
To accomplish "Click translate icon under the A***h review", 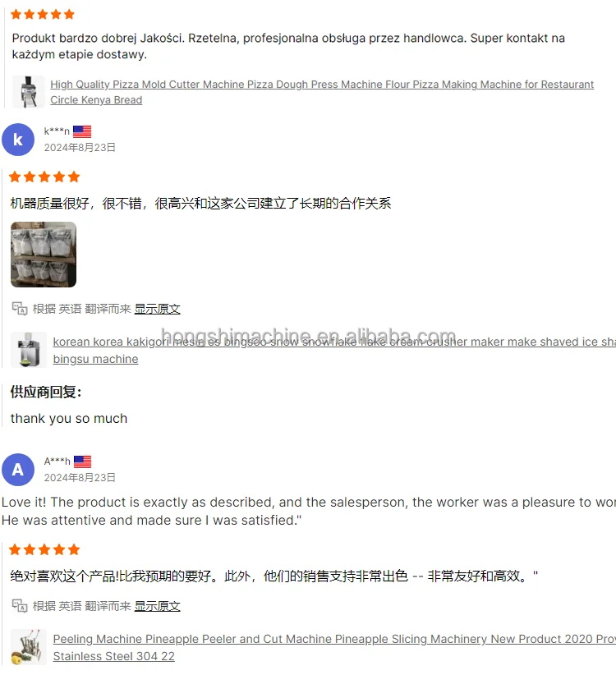I will (20, 606).
